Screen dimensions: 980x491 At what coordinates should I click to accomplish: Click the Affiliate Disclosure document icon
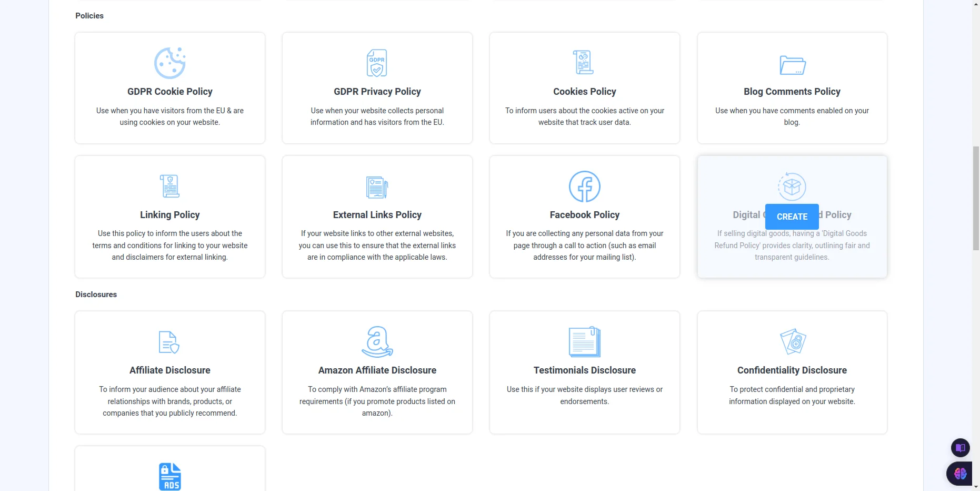pos(169,342)
